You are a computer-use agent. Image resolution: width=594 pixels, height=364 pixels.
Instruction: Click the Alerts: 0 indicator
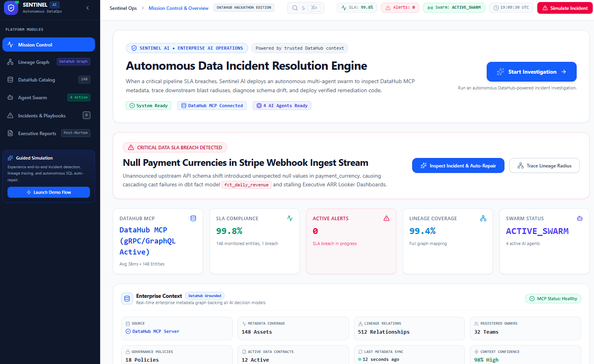(x=400, y=7)
